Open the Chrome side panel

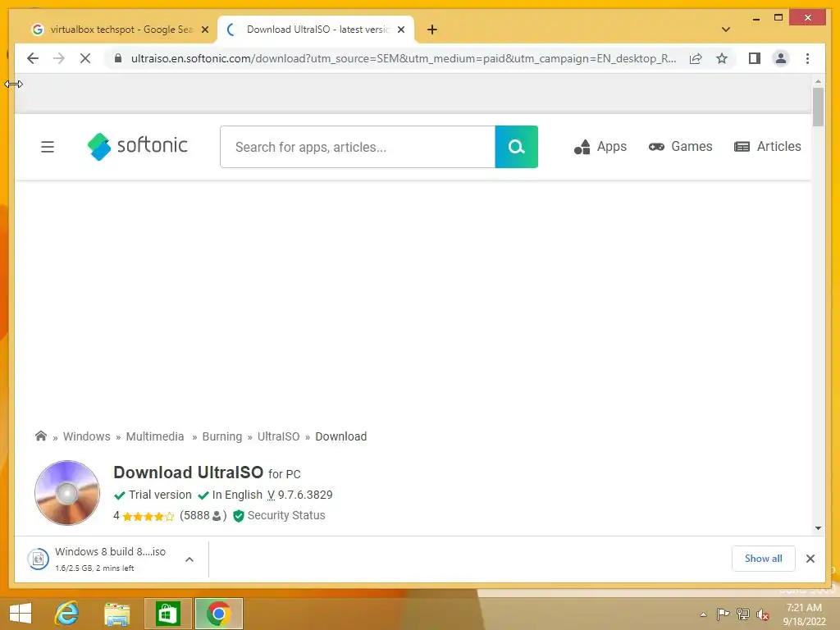(x=755, y=58)
